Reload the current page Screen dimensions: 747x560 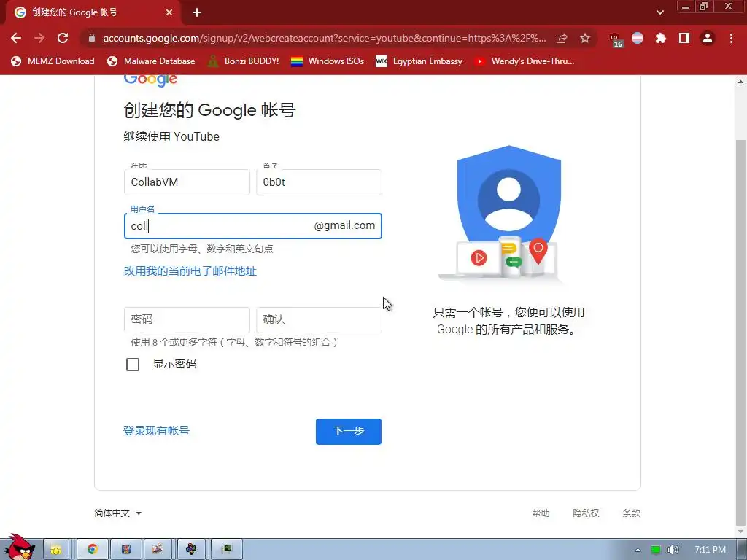coord(63,38)
